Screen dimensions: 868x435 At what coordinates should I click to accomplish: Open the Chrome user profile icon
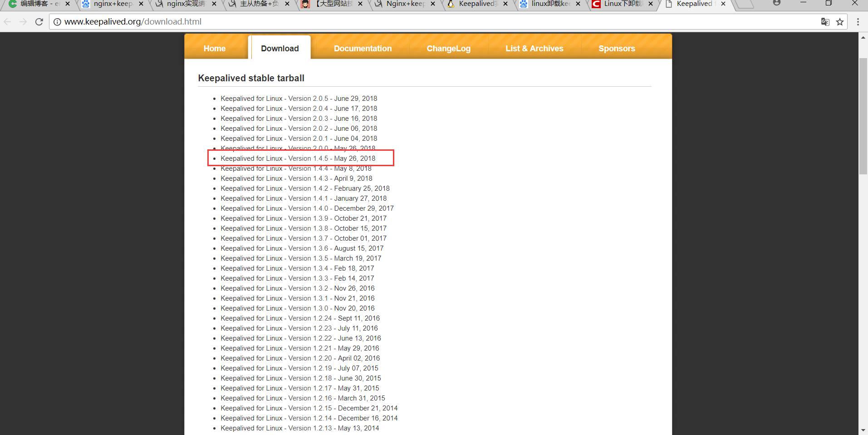(x=777, y=3)
